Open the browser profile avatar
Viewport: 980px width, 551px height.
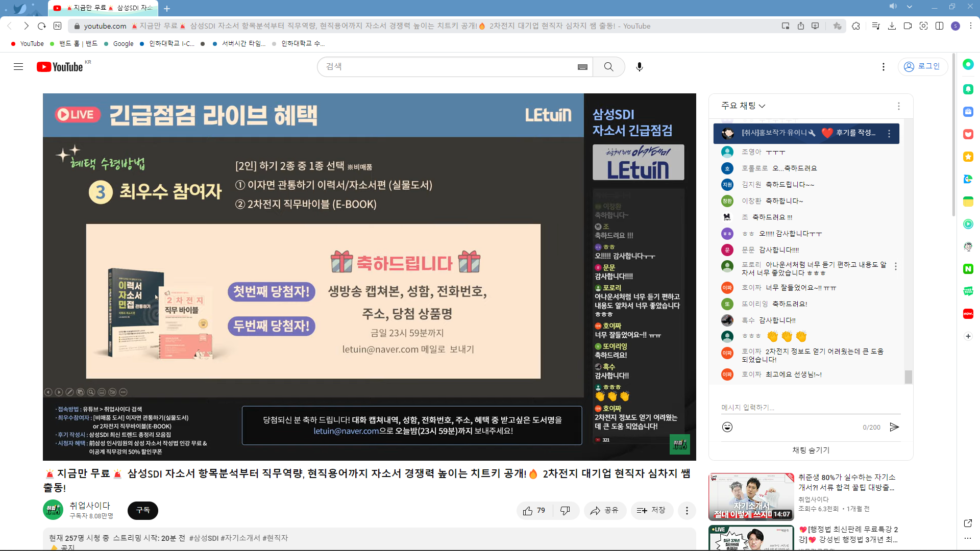955,26
